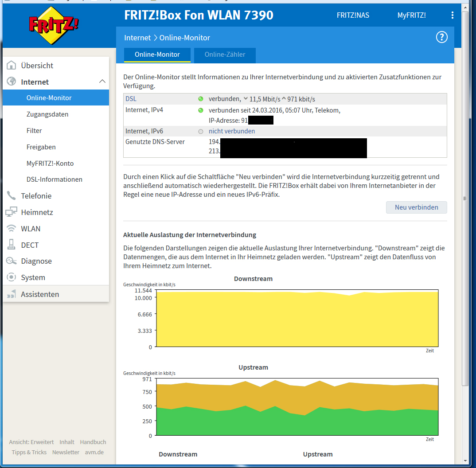The image size is (476, 468).
Task: Click the Aktuelle Auslastung der Internetverbindung heading
Action: (x=190, y=235)
